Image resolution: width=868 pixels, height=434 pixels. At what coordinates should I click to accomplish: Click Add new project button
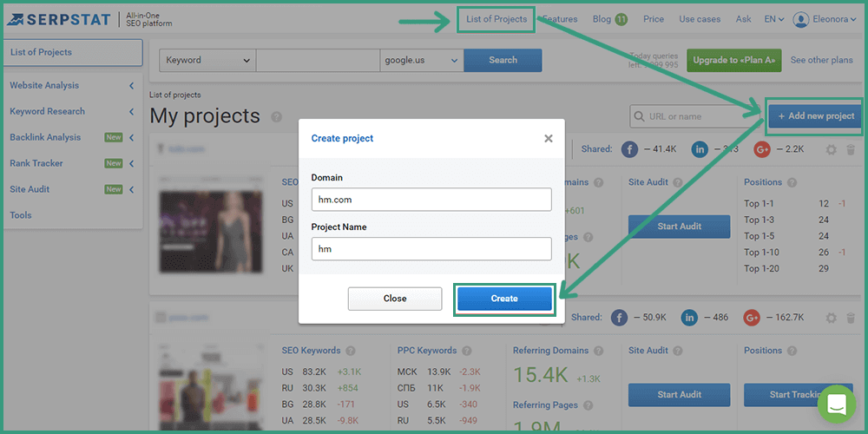pyautogui.click(x=816, y=117)
